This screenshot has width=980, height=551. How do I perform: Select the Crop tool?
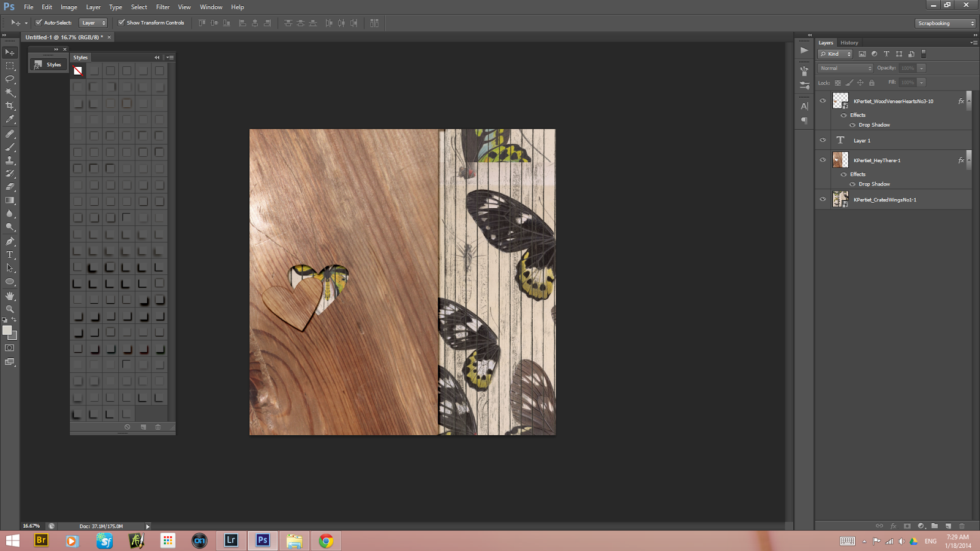[x=10, y=107]
